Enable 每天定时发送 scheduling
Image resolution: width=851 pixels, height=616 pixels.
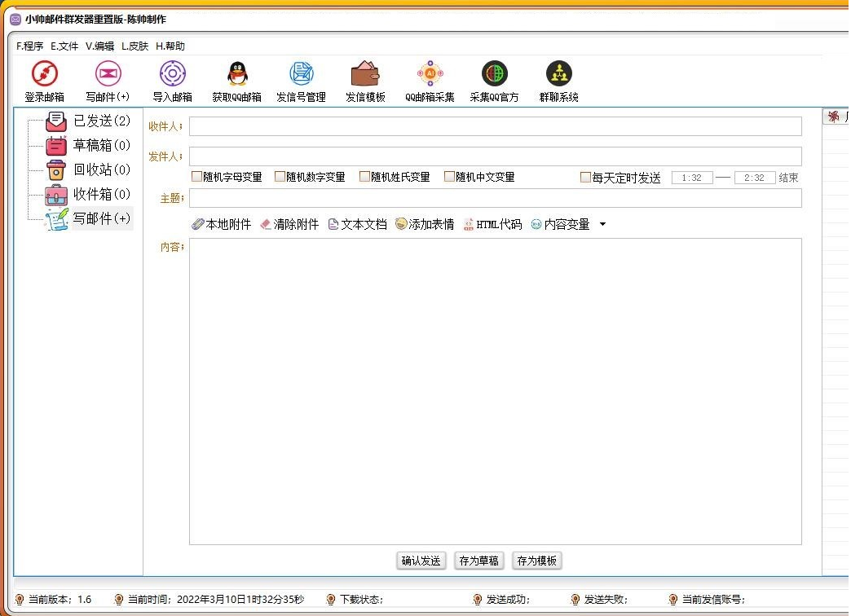coord(585,177)
